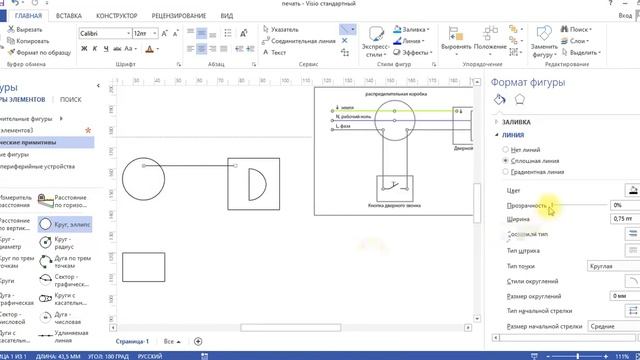Decrease font size with smaller A
This screenshot has height=360, width=640.
coord(176,33)
